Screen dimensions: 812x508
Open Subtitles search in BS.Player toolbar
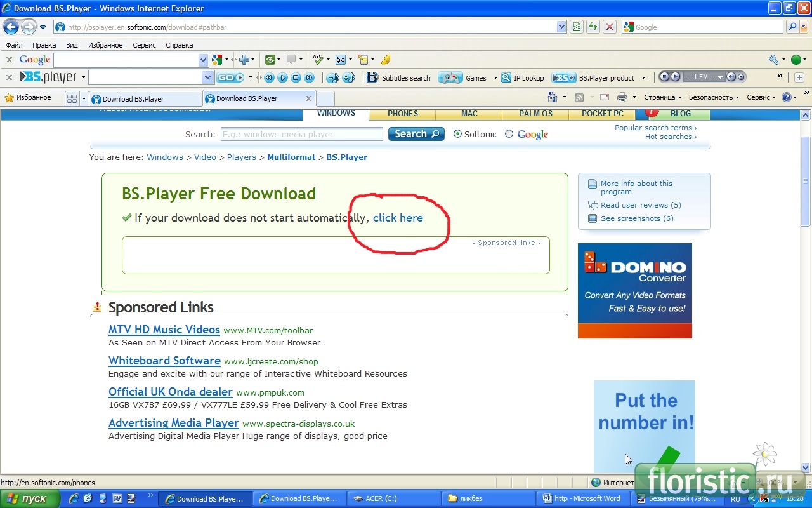pyautogui.click(x=399, y=77)
